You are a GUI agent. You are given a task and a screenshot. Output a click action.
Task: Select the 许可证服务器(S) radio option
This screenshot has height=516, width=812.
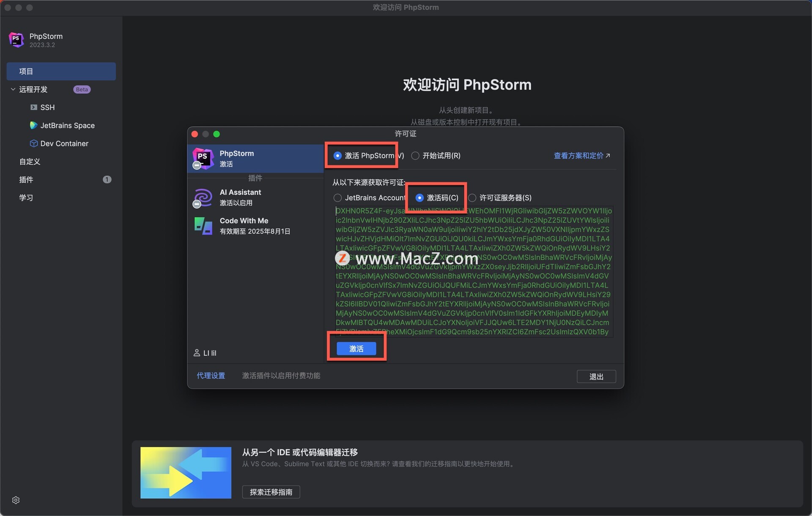472,198
